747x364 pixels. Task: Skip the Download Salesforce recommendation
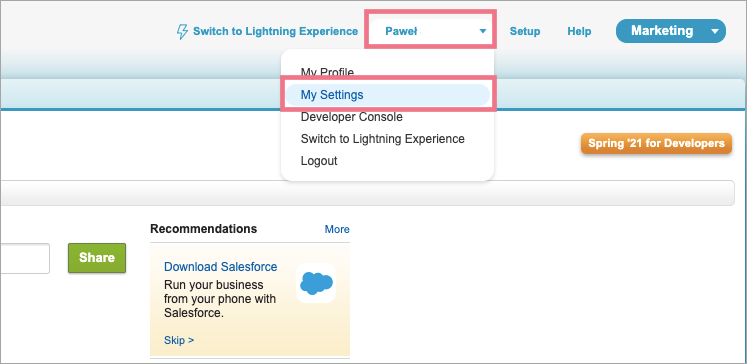[x=179, y=340]
